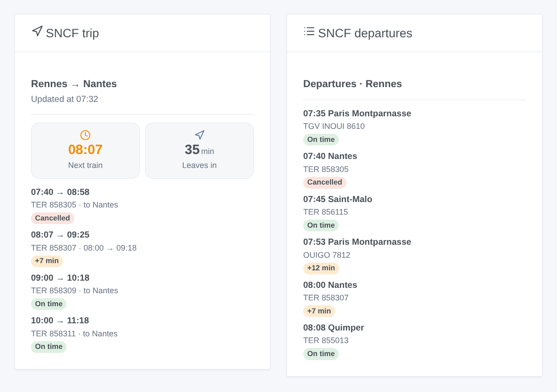Click +7 min badge under 08:00 Nantes
The width and height of the screenshot is (557, 392).
point(319,311)
